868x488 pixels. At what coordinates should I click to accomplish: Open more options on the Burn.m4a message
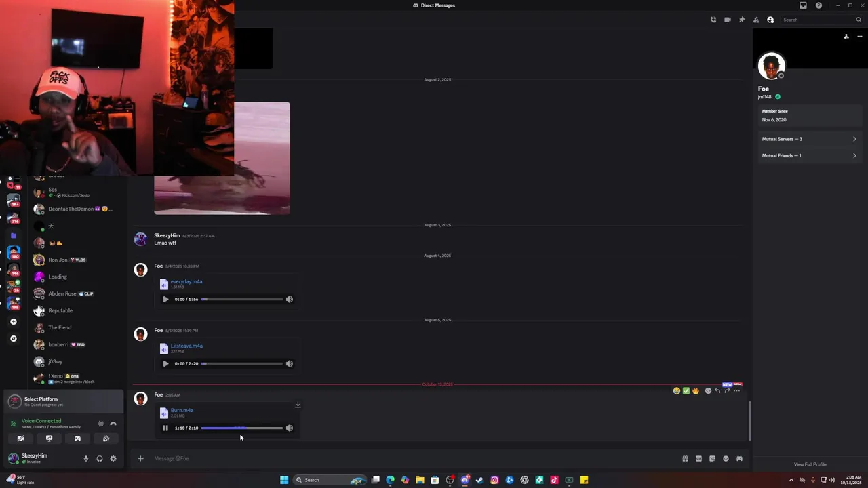[737, 391]
